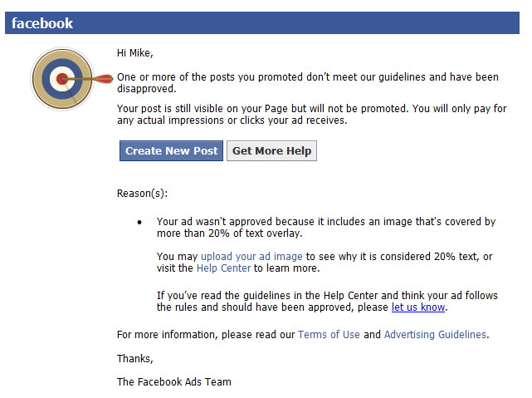Click the dartboard target icon
This screenshot has width=532, height=398.
(62, 80)
